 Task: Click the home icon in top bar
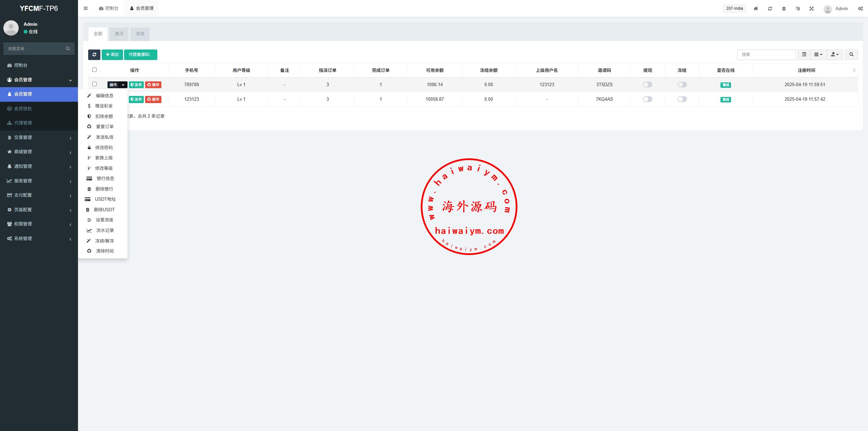click(756, 8)
